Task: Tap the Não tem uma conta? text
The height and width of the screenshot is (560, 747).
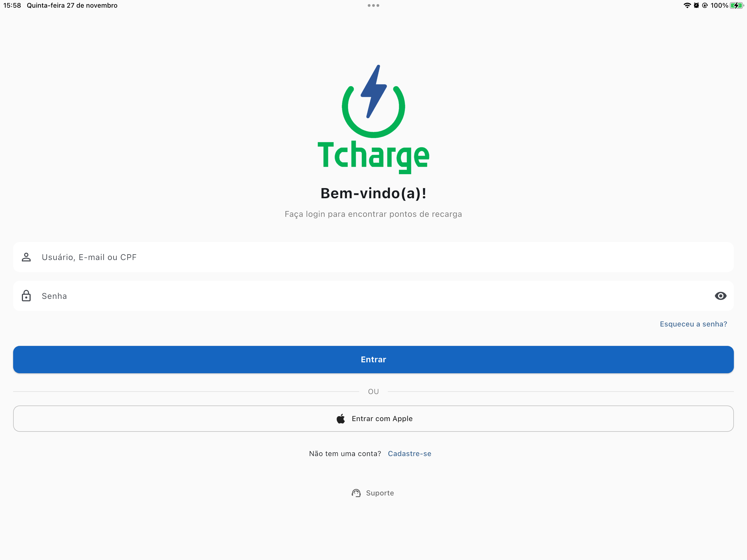Action: [x=345, y=454]
